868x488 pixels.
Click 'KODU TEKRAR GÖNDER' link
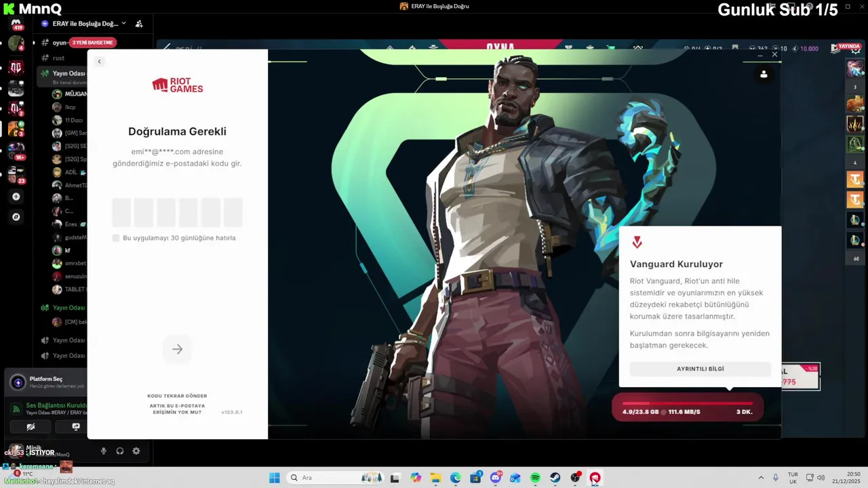coord(177,396)
